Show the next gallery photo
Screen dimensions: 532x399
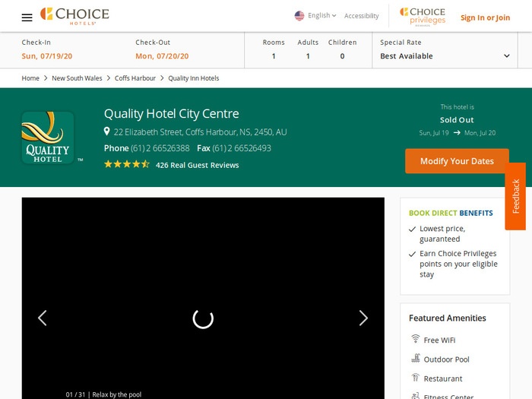[363, 318]
